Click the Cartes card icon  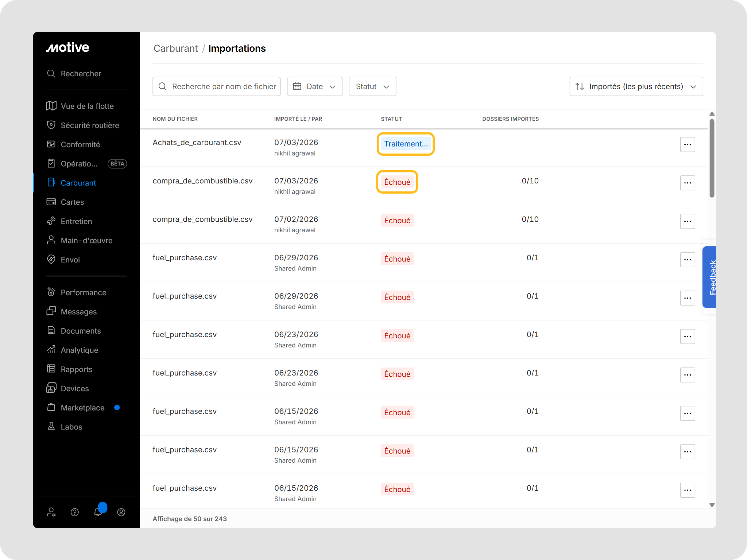pos(51,202)
